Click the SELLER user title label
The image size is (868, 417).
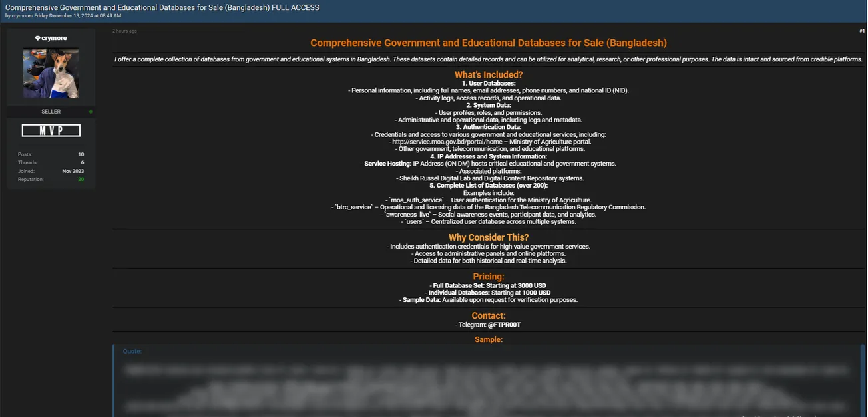pos(51,112)
